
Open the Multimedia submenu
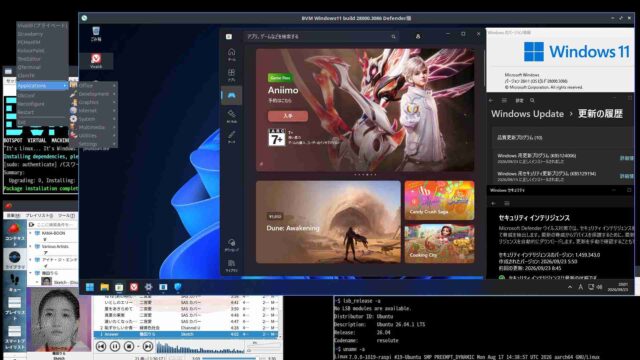click(93, 127)
